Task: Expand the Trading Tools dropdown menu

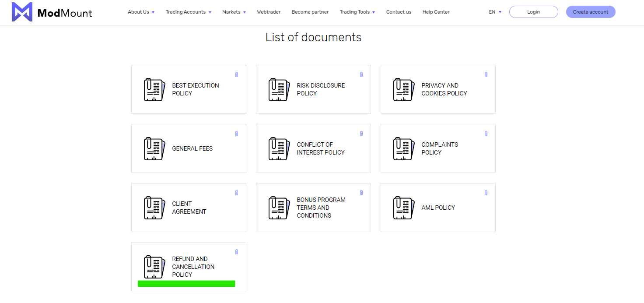Action: [x=357, y=12]
